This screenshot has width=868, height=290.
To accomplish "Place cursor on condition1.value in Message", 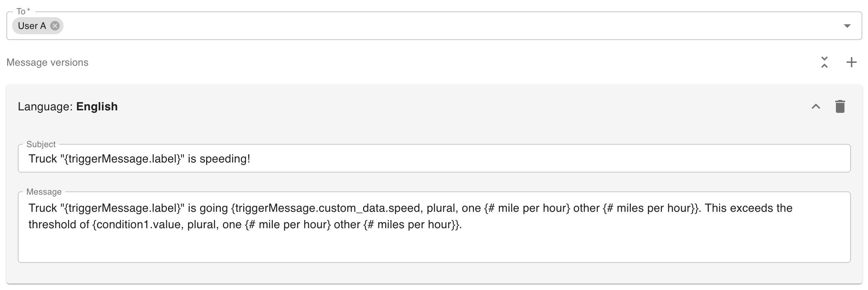I will point(138,225).
